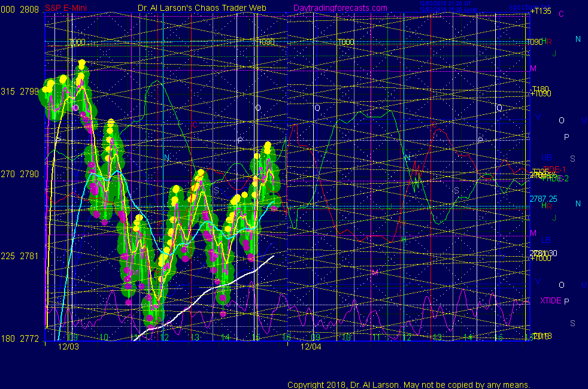588x389 pixels.
Task: Select the "12/04" date label
Action: pos(311,347)
